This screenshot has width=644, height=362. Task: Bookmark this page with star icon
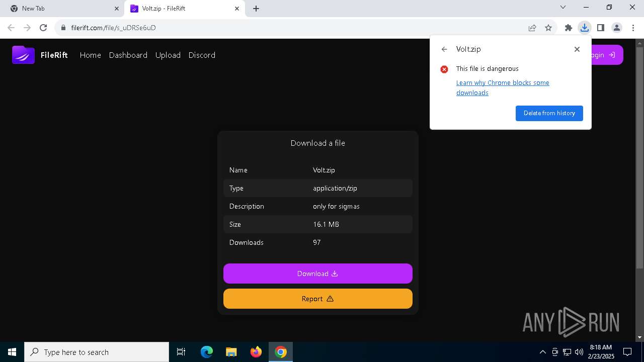click(x=548, y=28)
